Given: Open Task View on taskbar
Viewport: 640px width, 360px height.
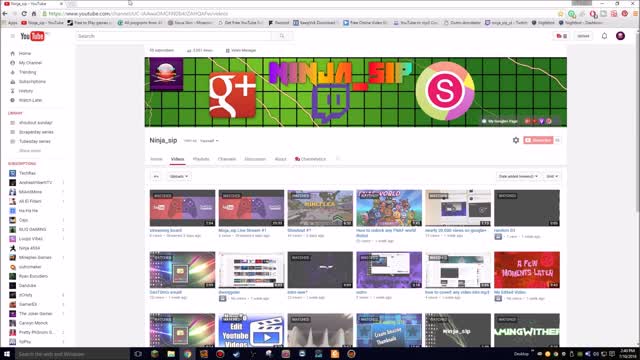Looking at the screenshot, I should [x=138, y=354].
